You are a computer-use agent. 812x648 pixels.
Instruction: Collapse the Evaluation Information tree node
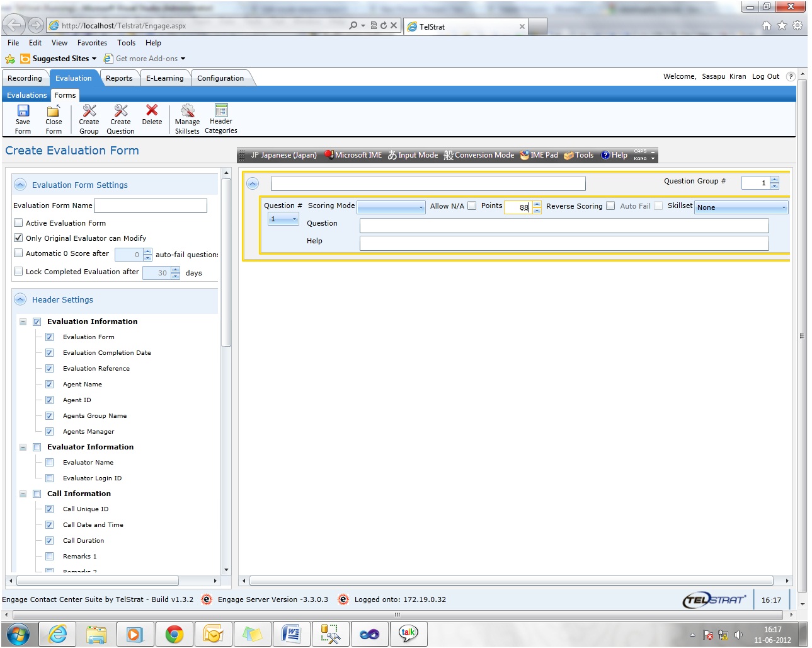(23, 321)
